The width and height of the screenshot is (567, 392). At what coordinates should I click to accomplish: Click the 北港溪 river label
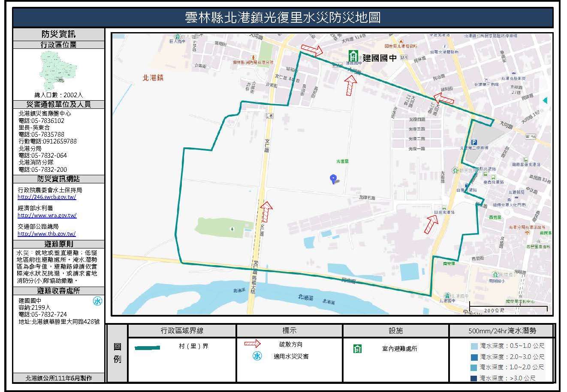click(306, 297)
